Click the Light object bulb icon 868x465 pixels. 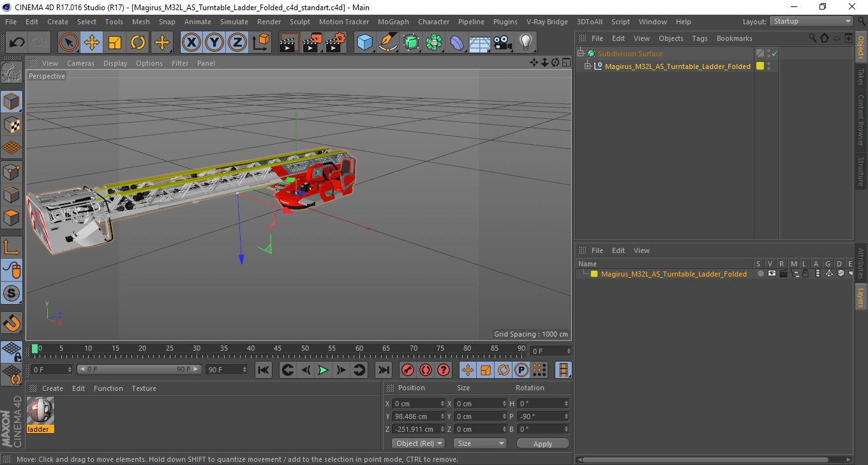[x=525, y=43]
